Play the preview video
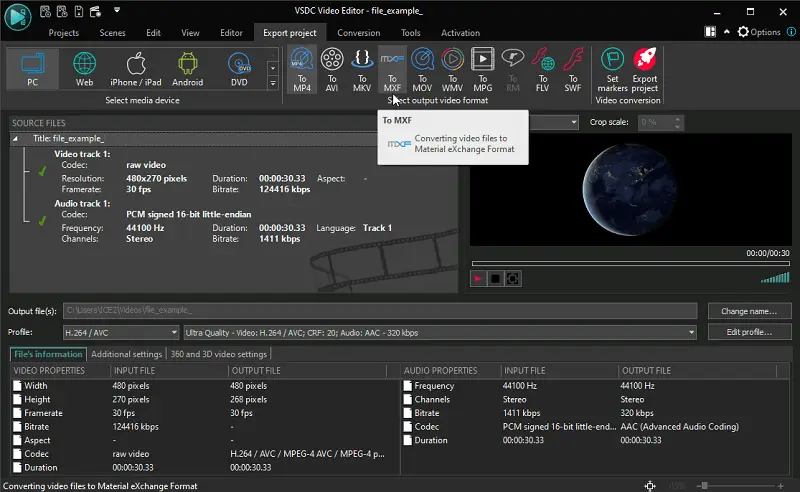The width and height of the screenshot is (800, 492). pos(478,279)
